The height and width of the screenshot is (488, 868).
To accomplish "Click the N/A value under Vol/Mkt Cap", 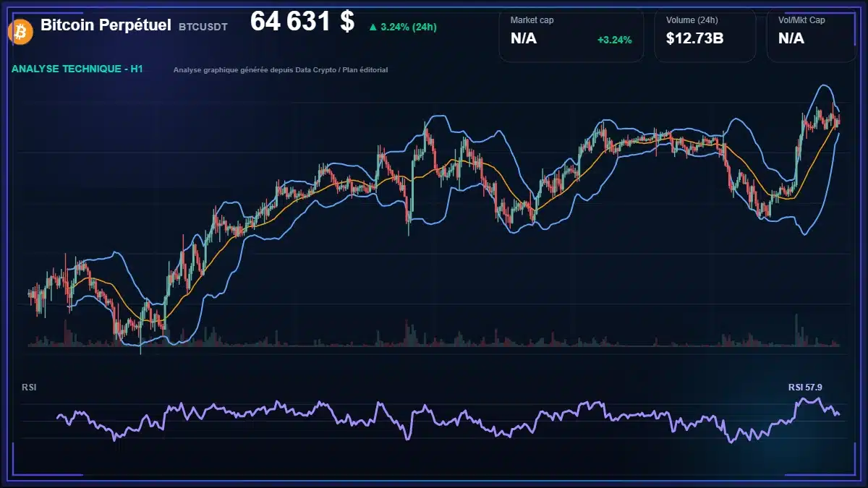I will pyautogui.click(x=791, y=39).
